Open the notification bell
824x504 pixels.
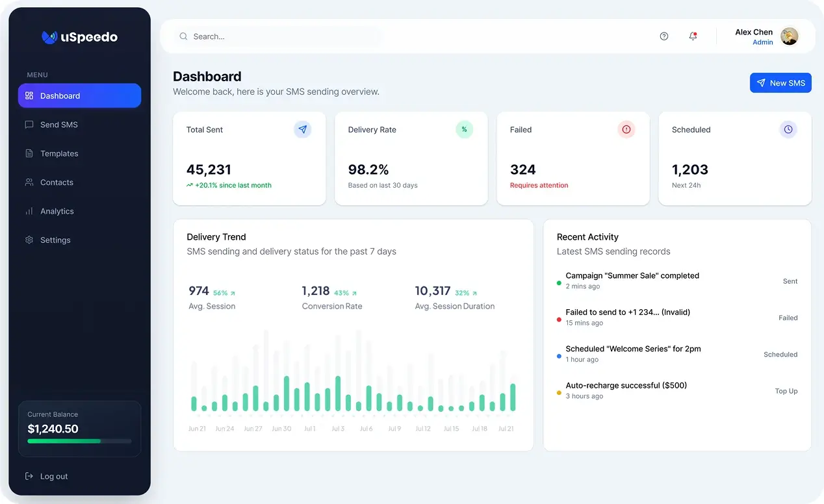click(693, 36)
